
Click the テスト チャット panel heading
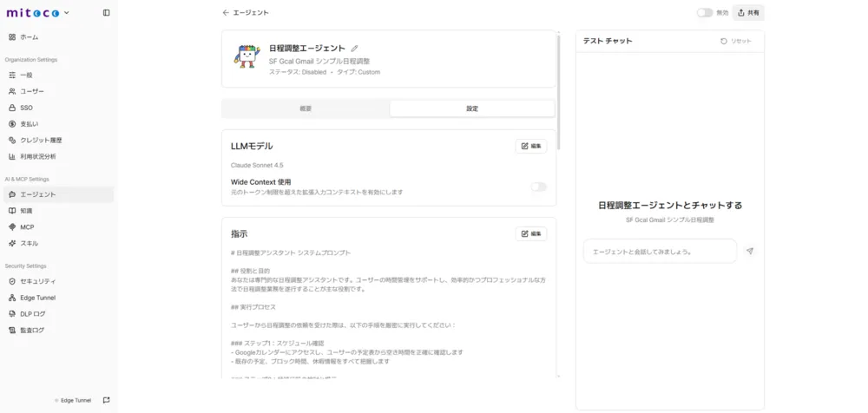608,41
